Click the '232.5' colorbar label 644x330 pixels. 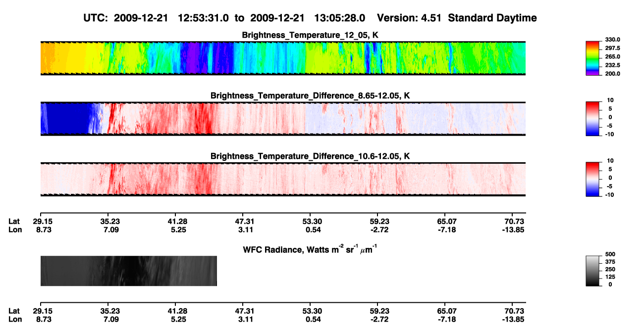click(613, 65)
